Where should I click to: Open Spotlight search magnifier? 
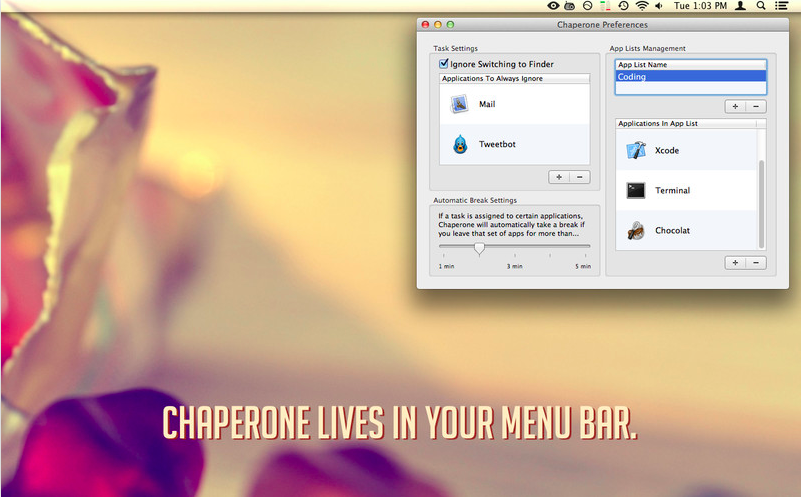[761, 6]
